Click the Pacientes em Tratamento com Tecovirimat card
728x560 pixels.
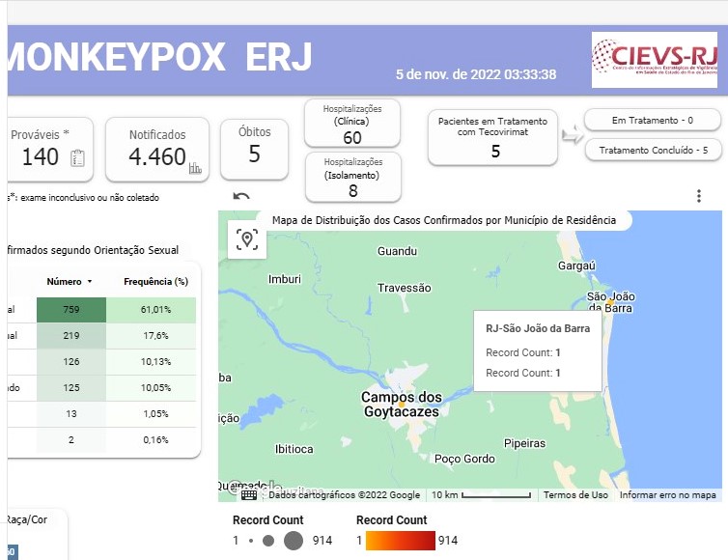pos(492,137)
